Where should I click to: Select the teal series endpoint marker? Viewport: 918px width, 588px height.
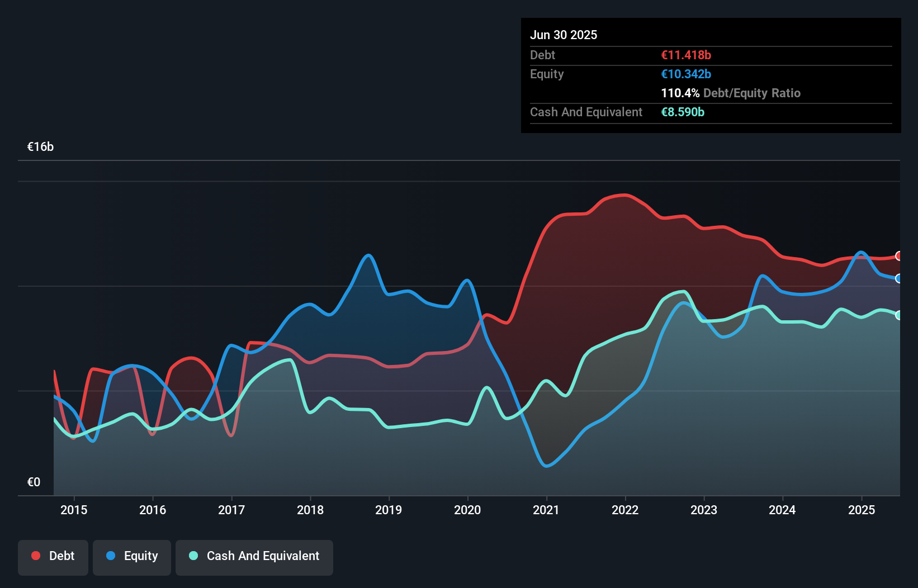(898, 316)
